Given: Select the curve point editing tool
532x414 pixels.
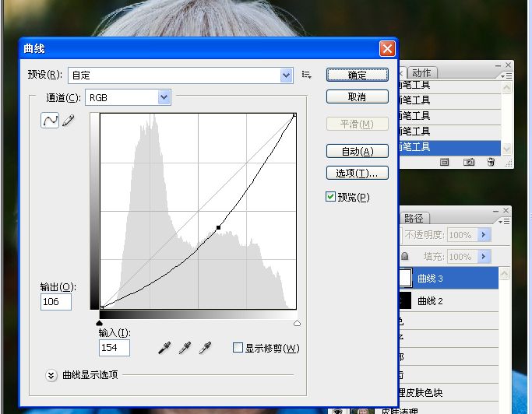Looking at the screenshot, I should click(50, 121).
